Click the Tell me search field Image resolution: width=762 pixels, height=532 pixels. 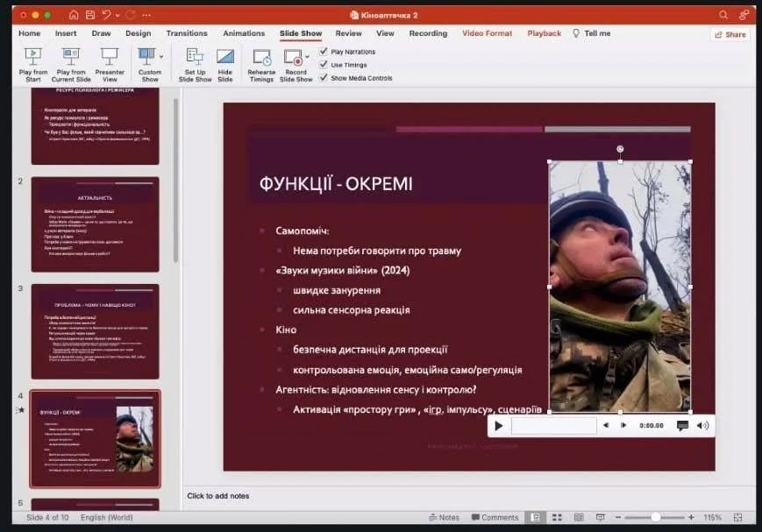pos(591,33)
